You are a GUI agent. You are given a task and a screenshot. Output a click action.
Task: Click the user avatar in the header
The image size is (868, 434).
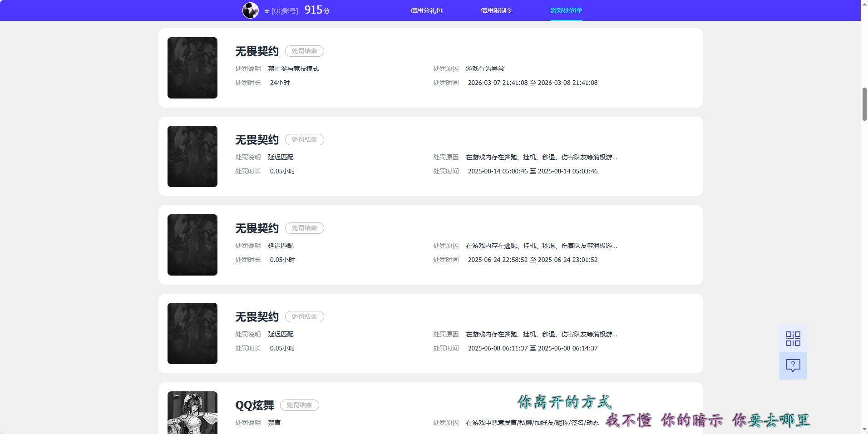click(250, 10)
